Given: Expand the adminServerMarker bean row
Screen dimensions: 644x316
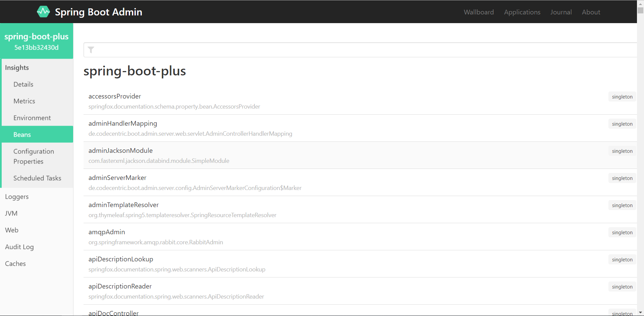Looking at the screenshot, I should click(x=360, y=183).
